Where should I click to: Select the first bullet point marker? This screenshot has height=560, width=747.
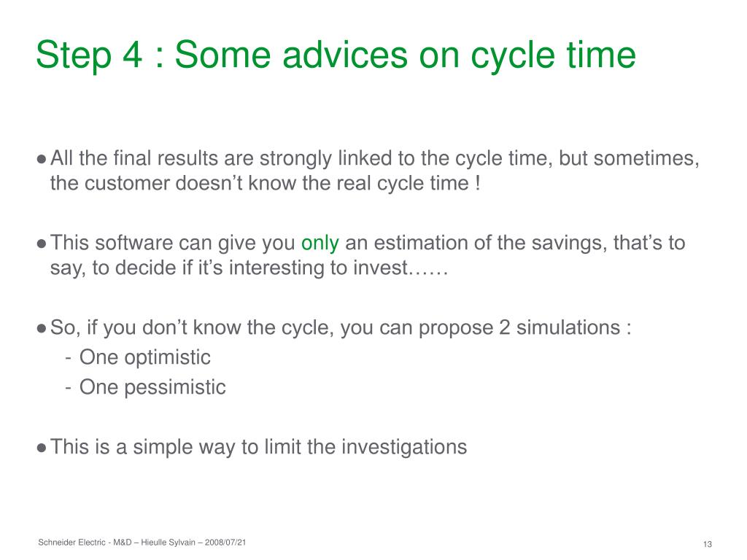42,159
